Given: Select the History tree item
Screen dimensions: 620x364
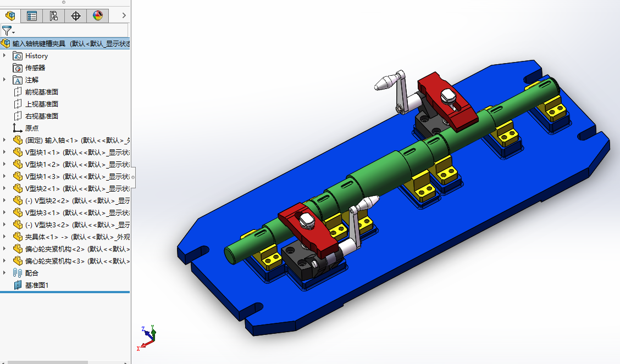Looking at the screenshot, I should point(36,56).
